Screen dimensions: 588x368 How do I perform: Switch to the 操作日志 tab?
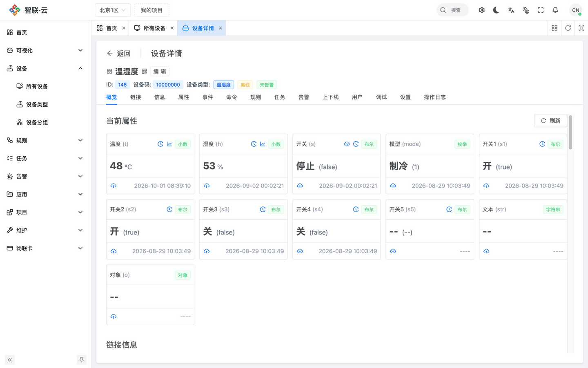point(435,97)
